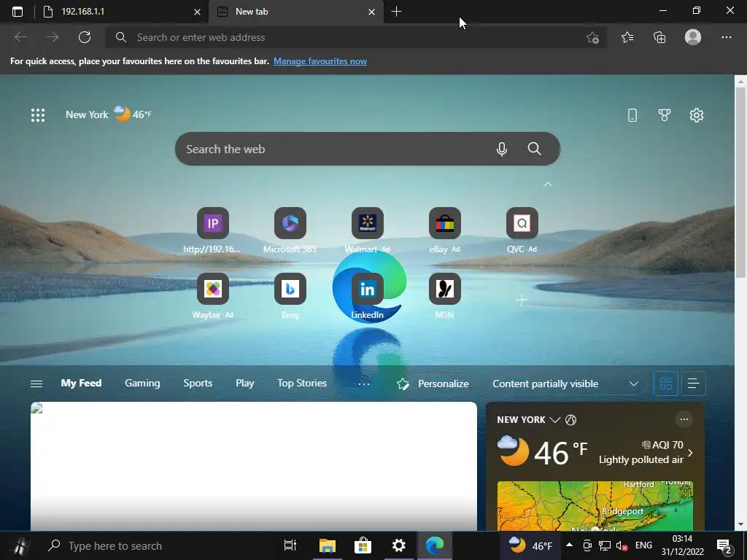Show more feed categories ellipsis

[x=364, y=384]
